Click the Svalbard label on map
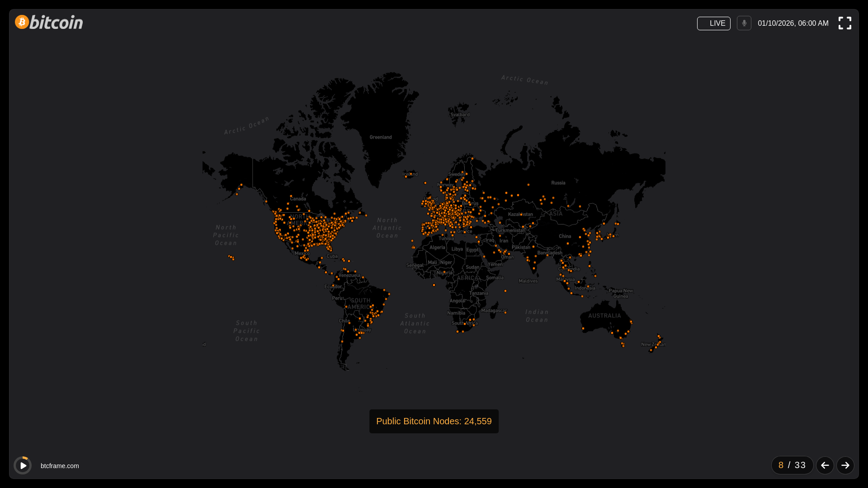Image resolution: width=868 pixels, height=488 pixels. pyautogui.click(x=460, y=115)
